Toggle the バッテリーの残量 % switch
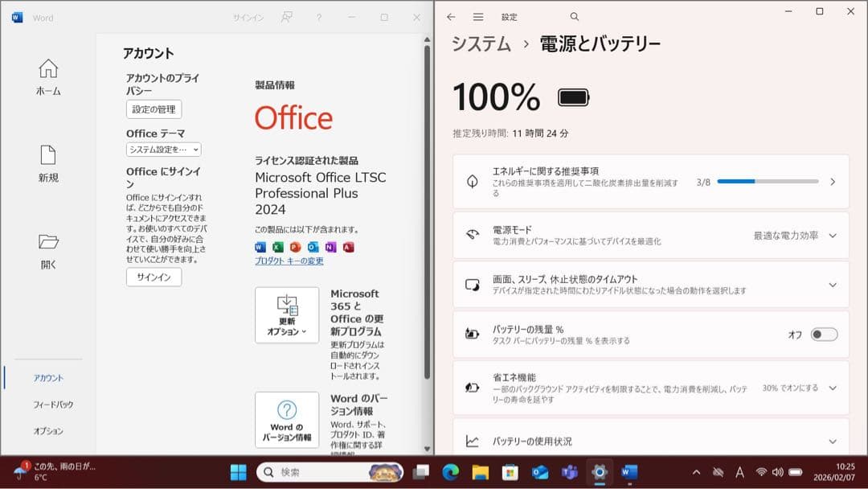This screenshot has height=489, width=868. click(824, 335)
